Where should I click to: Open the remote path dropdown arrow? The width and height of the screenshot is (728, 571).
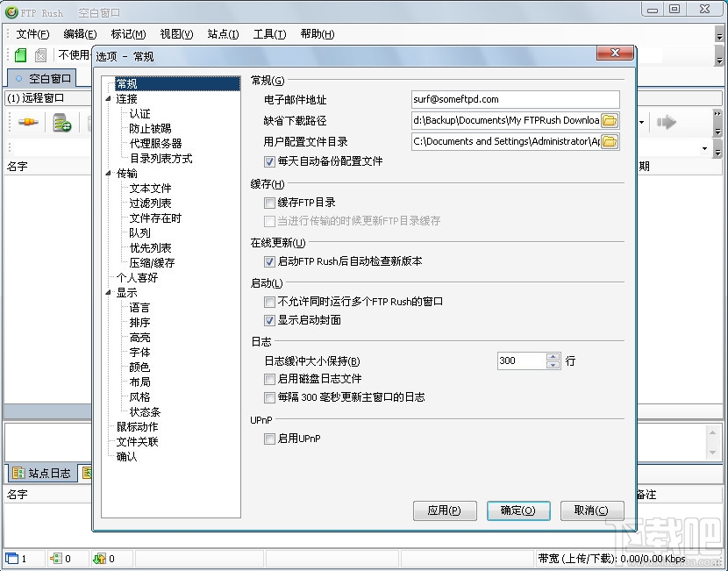[705, 148]
